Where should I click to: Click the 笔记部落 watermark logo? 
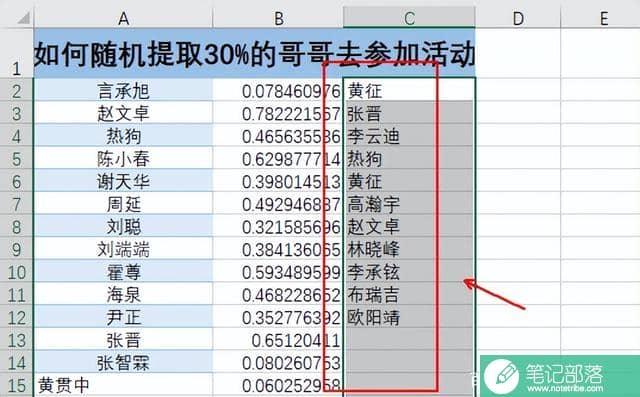560,376
